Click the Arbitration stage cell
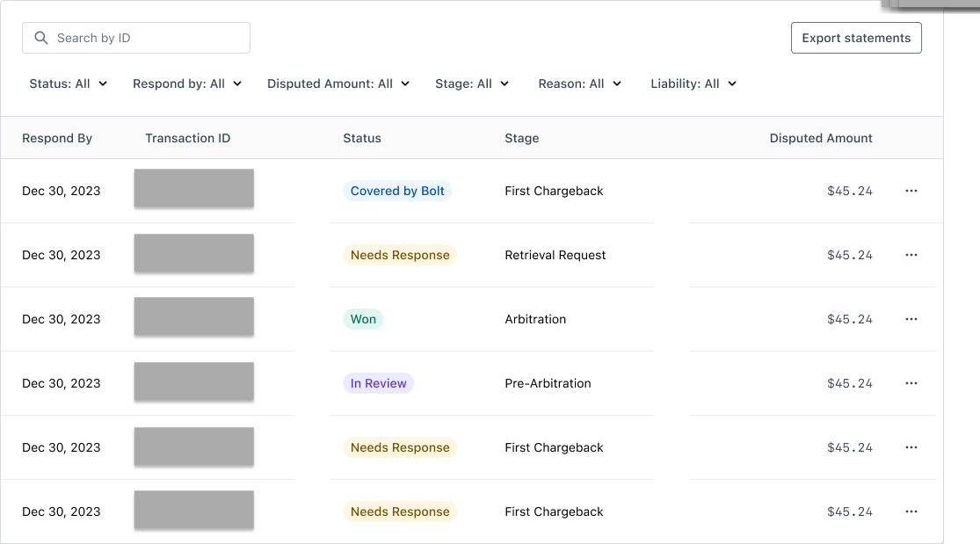Viewport: 980px width, 544px height. [x=535, y=320]
